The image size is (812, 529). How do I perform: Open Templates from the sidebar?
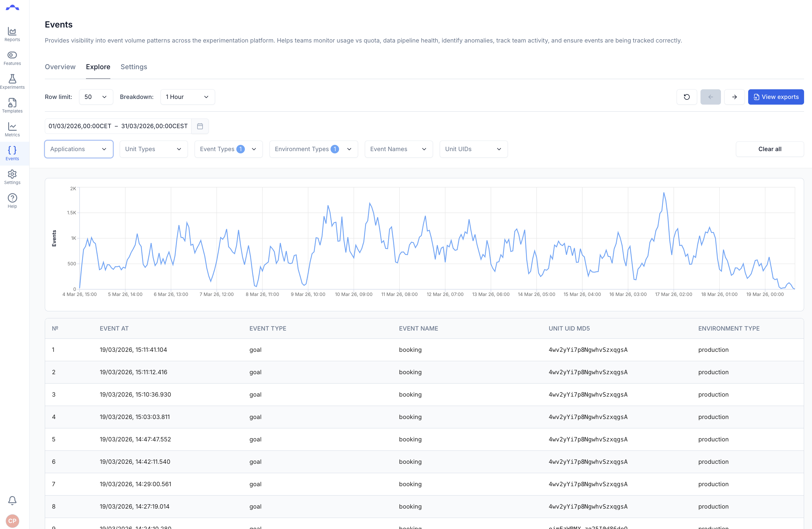coord(12,106)
